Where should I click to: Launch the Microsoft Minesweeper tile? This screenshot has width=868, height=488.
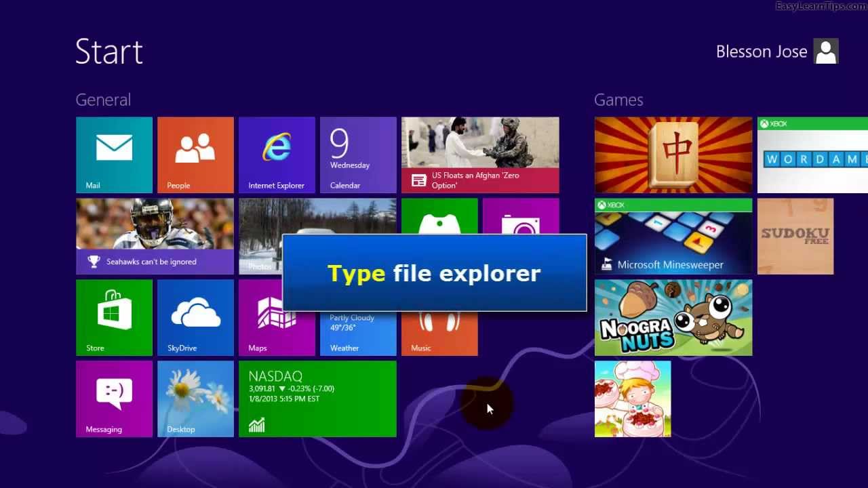(673, 237)
